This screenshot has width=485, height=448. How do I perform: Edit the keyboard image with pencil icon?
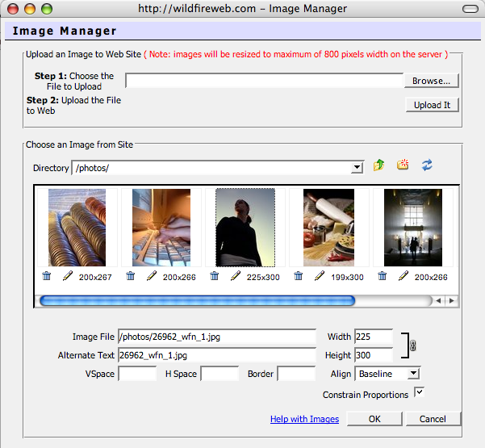(152, 276)
